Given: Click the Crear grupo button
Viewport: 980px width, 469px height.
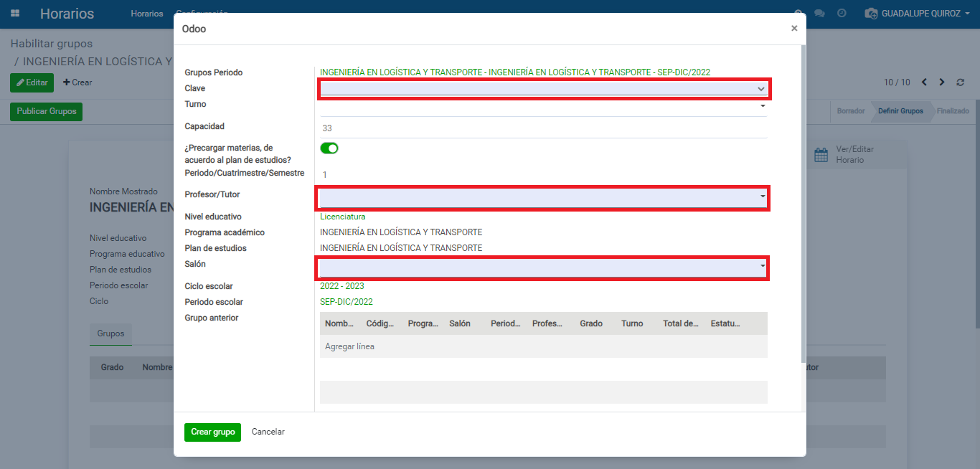Looking at the screenshot, I should [x=212, y=432].
